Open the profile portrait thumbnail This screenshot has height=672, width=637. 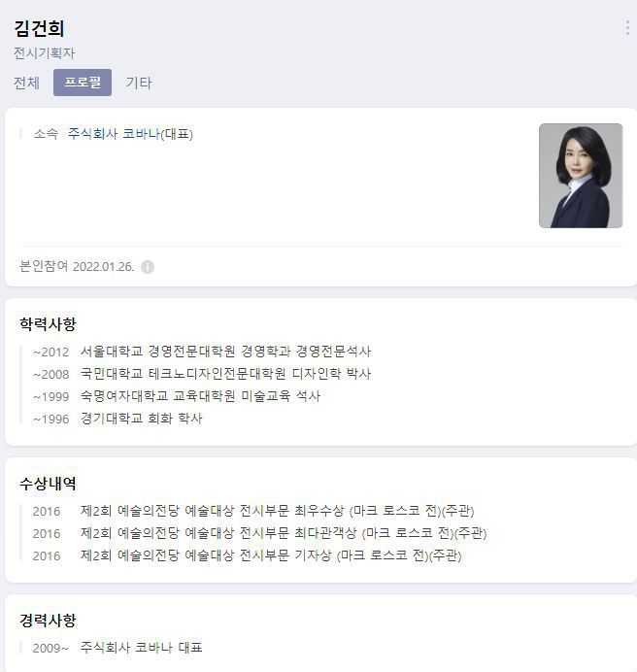(581, 176)
